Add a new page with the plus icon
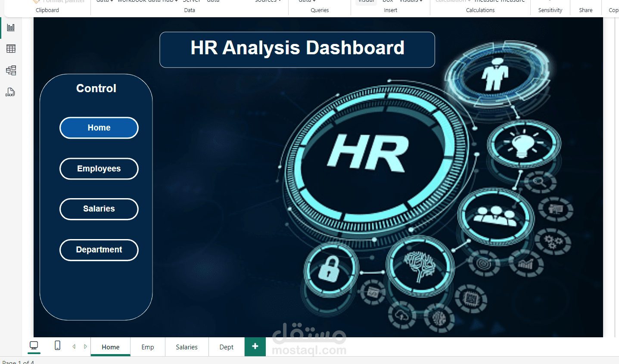 pos(255,347)
